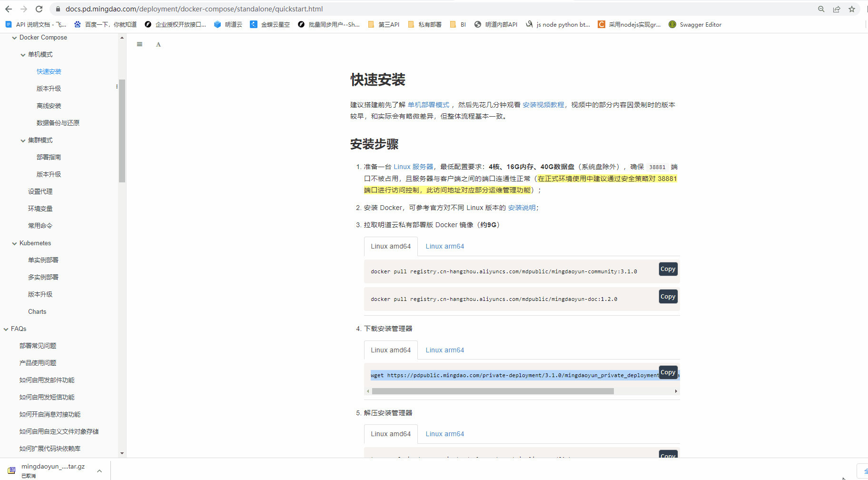
Task: Select Linux amd64 tab for Docker image
Action: point(391,246)
